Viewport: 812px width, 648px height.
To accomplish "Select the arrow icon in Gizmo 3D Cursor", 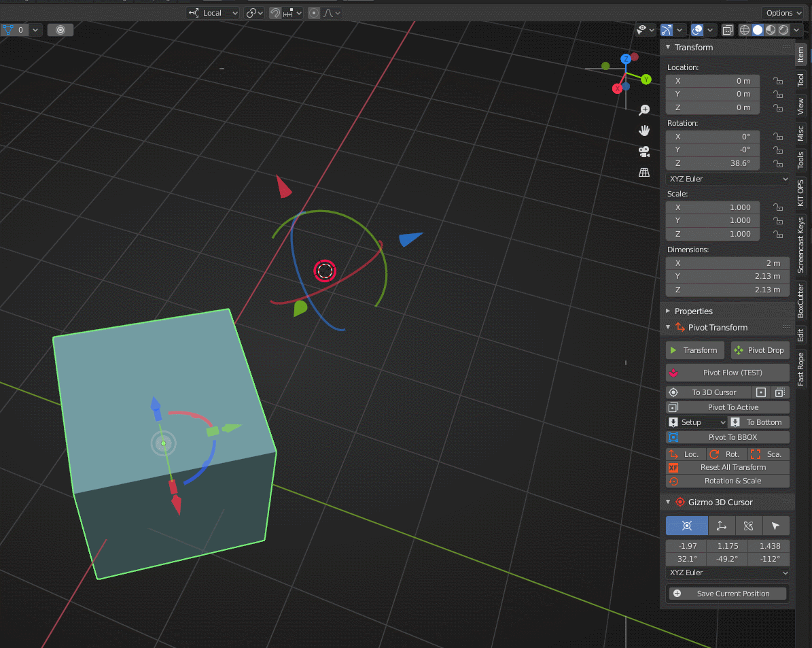I will (775, 526).
